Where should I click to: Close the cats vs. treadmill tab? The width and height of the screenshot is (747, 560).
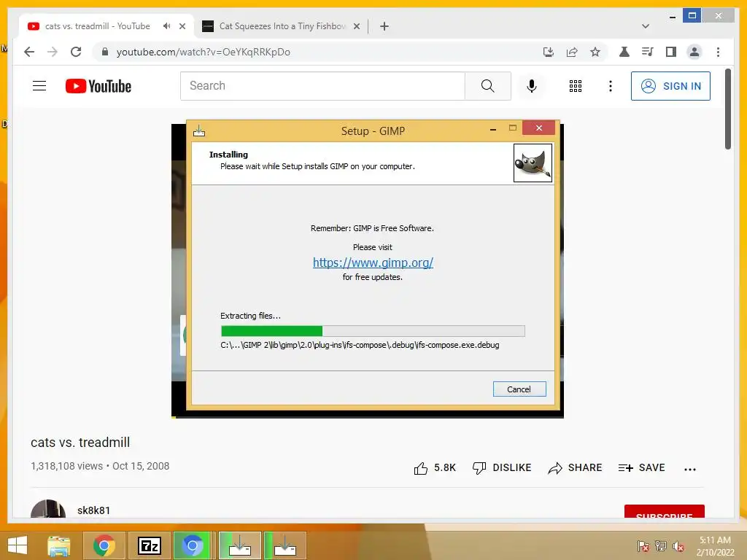click(x=182, y=26)
